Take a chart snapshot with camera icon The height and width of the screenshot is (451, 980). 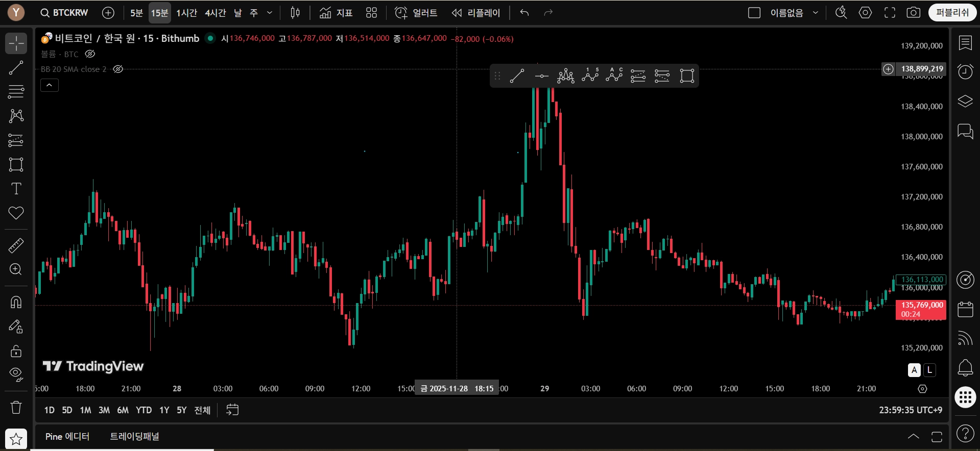[x=913, y=13]
